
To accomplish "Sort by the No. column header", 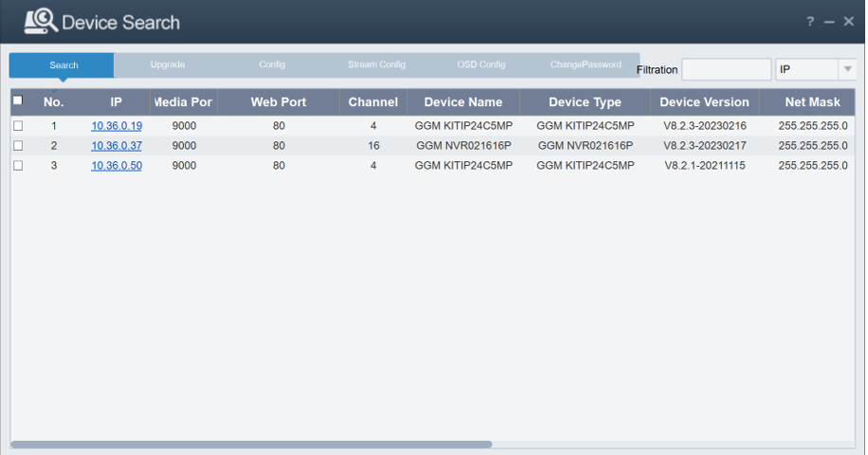I will 53,101.
